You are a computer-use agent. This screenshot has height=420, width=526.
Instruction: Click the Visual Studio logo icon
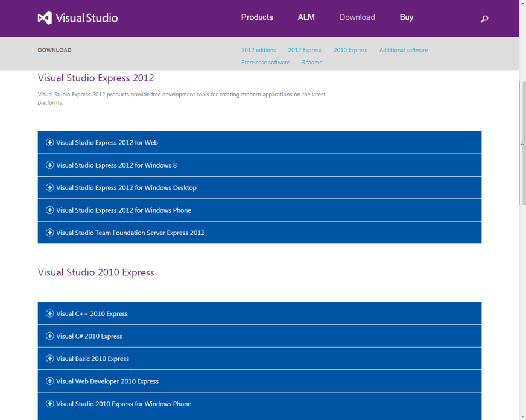tap(45, 17)
